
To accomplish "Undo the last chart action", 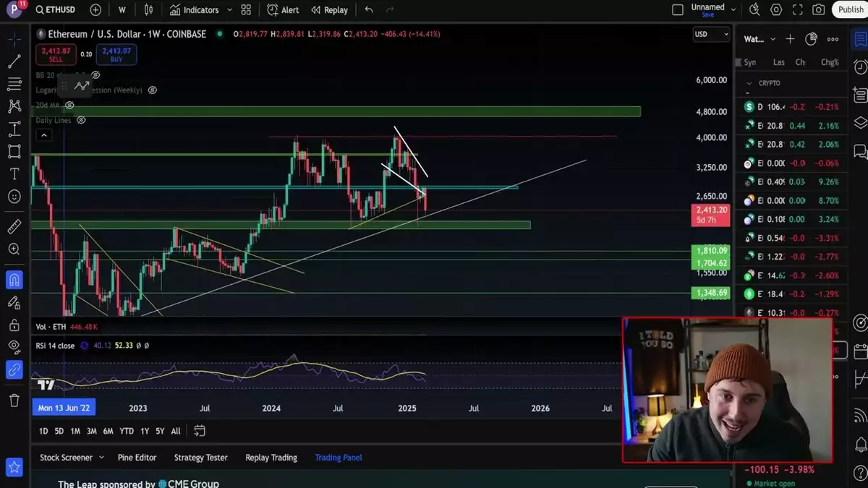I will [x=369, y=10].
